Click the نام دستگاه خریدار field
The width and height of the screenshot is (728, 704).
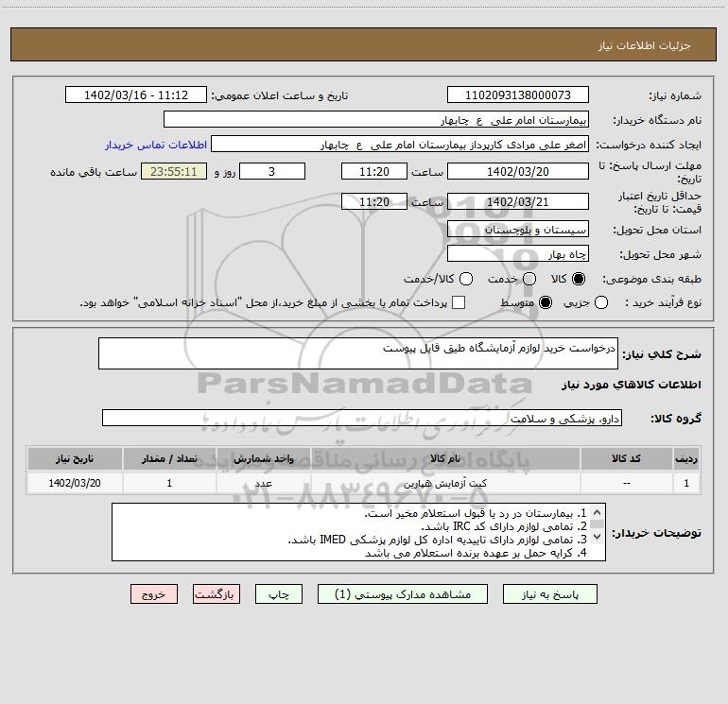(376, 119)
